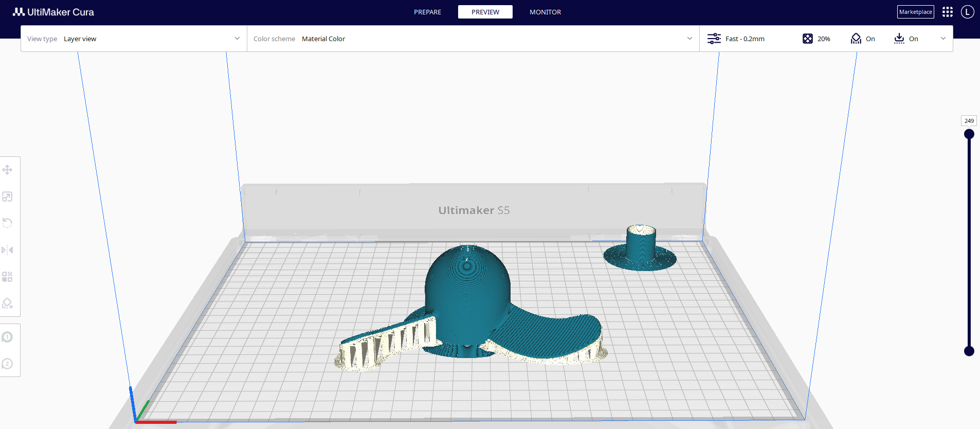Click the build plate adhesion icon
This screenshot has height=429, width=980.
(899, 39)
